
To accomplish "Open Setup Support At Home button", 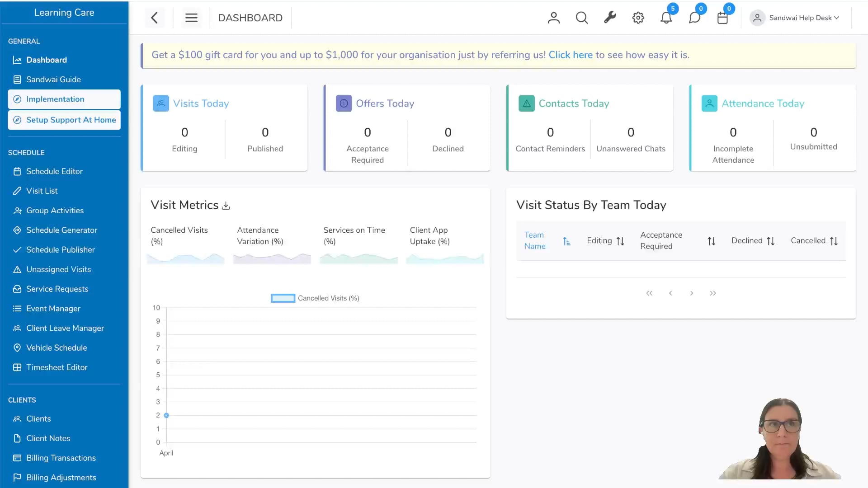I will (64, 120).
